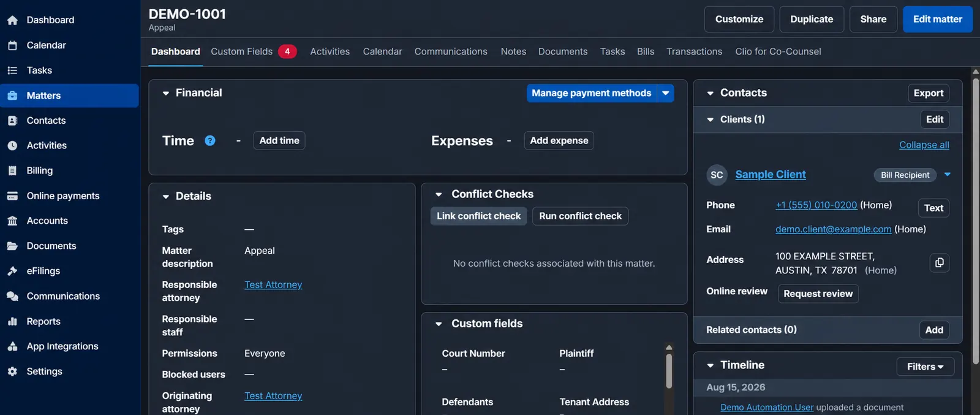
Task: Collapse the Financial section
Action: 165,93
